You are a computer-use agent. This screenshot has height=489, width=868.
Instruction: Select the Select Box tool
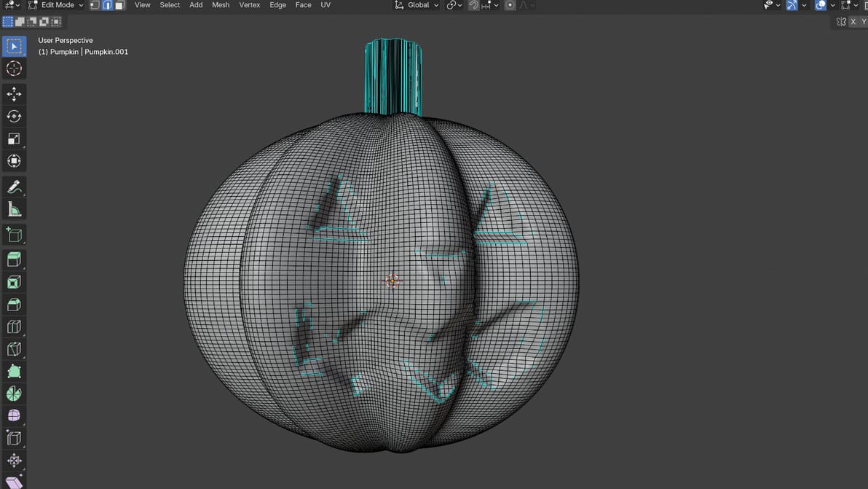pyautogui.click(x=14, y=47)
